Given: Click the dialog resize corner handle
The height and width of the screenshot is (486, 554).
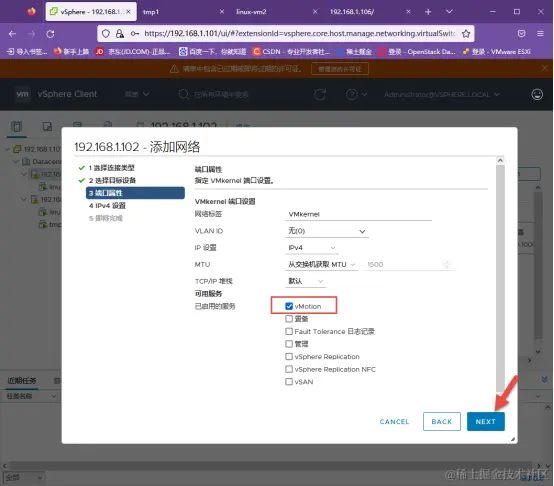Looking at the screenshot, I should point(513,439).
